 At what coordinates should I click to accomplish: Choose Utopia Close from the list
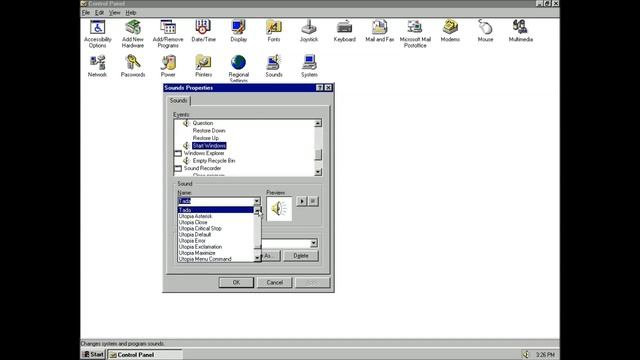click(216, 222)
